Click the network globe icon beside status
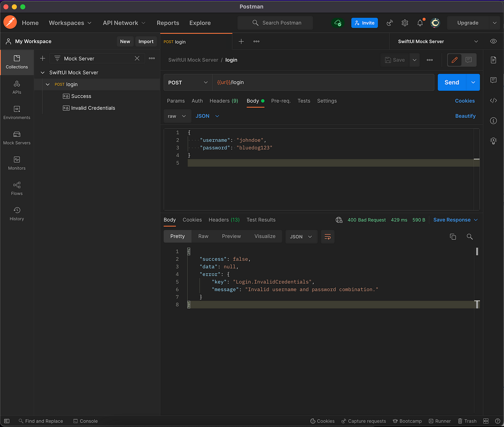 tap(339, 220)
